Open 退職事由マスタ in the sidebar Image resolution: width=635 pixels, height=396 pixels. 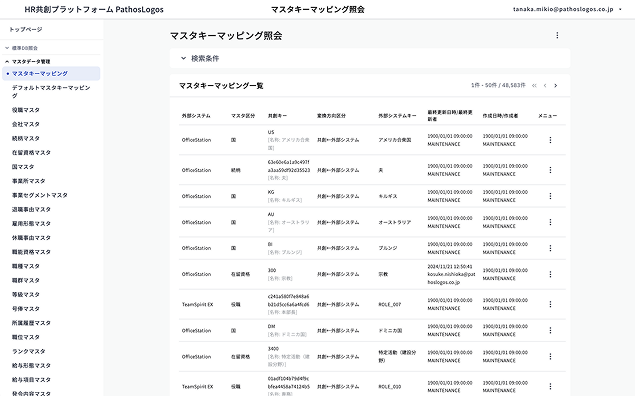pos(31,209)
